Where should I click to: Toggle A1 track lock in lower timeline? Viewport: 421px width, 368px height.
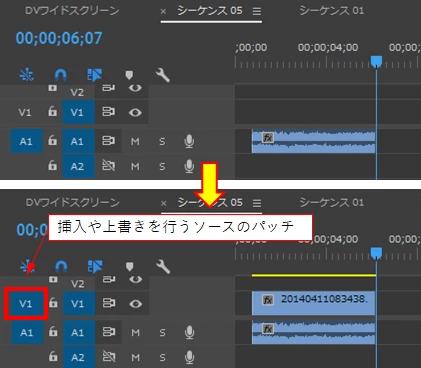tap(53, 332)
